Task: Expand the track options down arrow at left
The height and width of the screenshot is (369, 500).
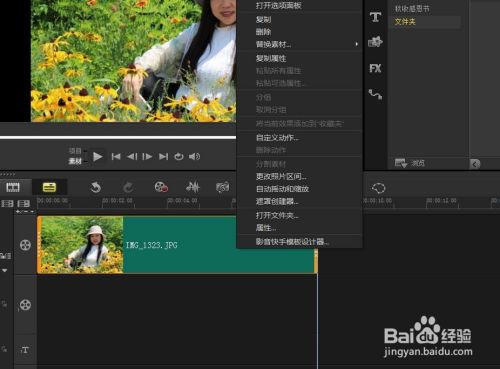Action: (x=5, y=270)
